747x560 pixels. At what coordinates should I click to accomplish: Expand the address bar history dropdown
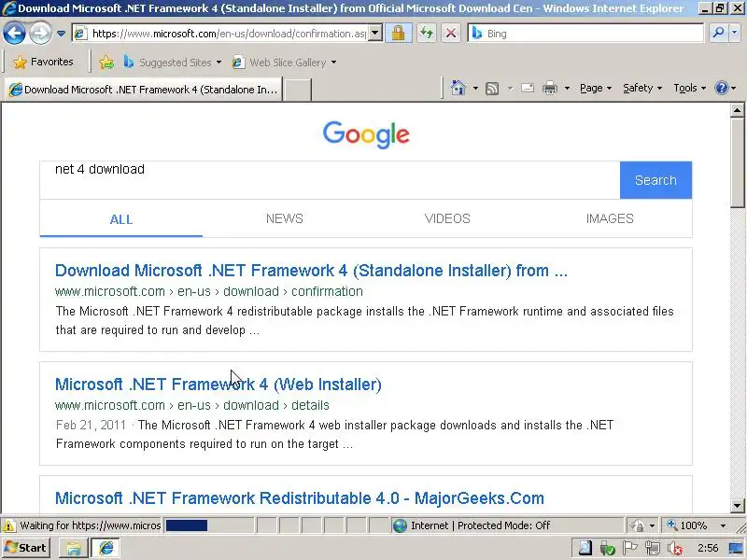(375, 34)
